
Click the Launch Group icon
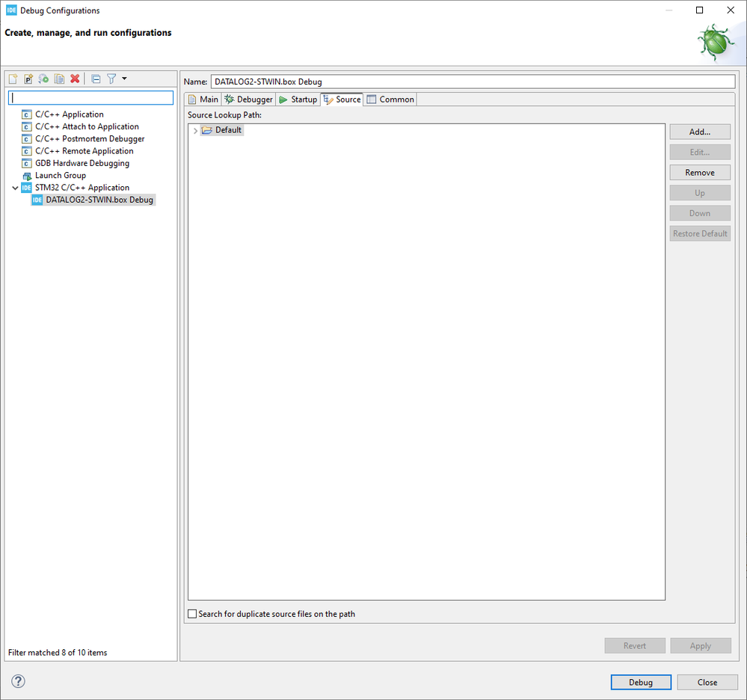[x=27, y=176]
